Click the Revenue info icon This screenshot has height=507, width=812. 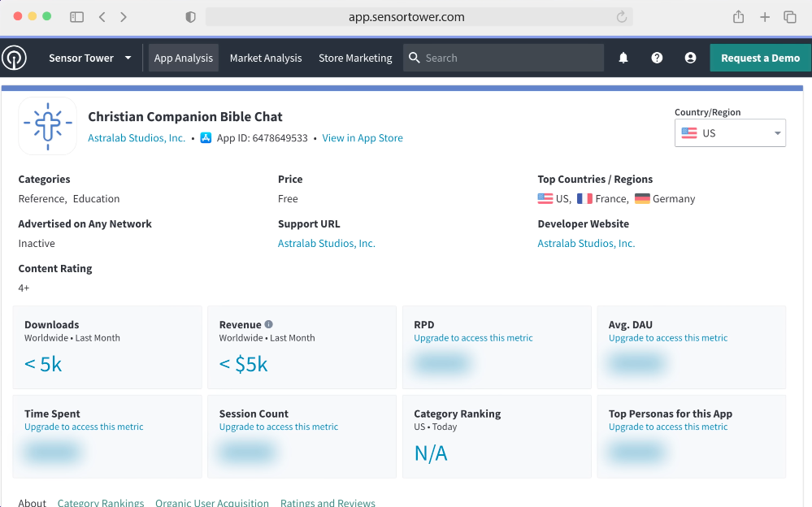click(269, 324)
